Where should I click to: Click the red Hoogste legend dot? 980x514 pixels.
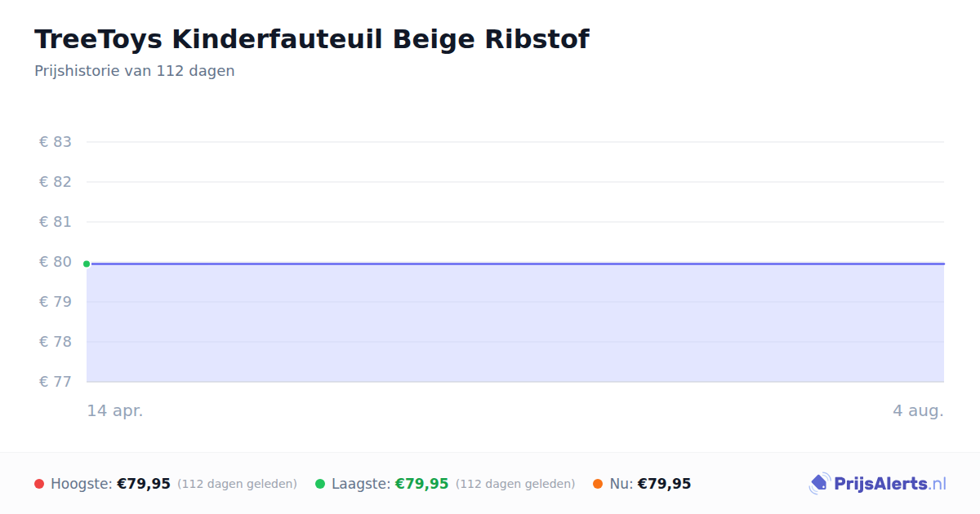[39, 484]
